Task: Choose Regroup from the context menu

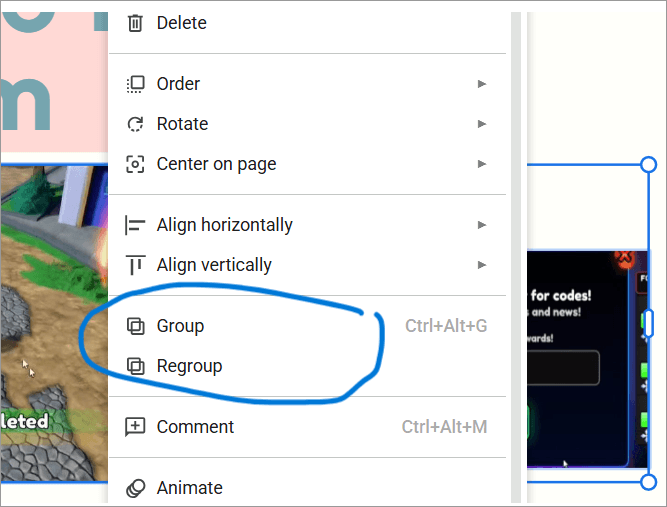Action: pos(308,366)
